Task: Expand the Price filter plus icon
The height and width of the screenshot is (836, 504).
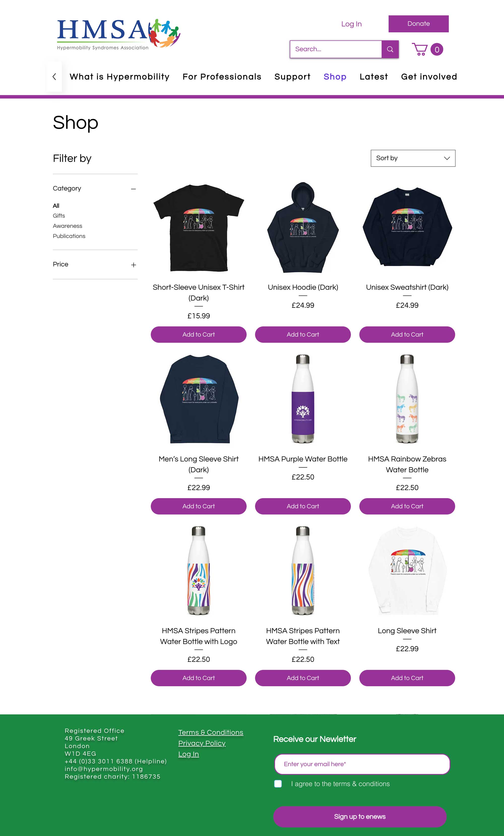Action: tap(134, 265)
